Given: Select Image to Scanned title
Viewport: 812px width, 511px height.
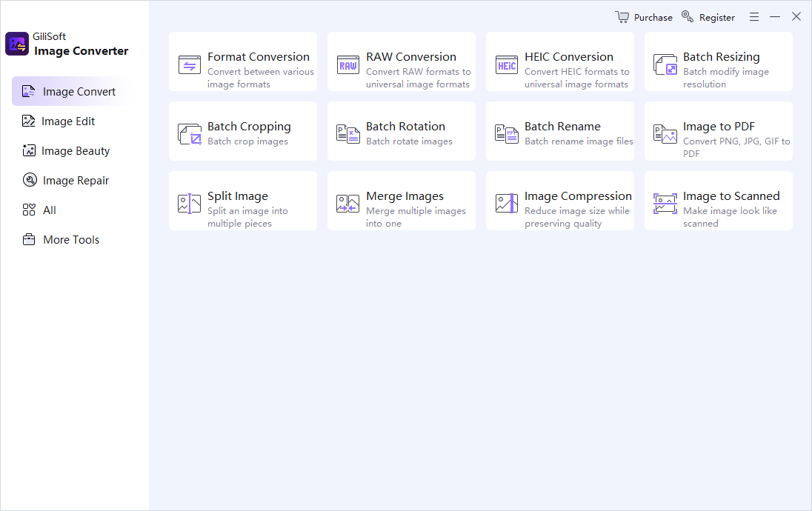Looking at the screenshot, I should 731,196.
